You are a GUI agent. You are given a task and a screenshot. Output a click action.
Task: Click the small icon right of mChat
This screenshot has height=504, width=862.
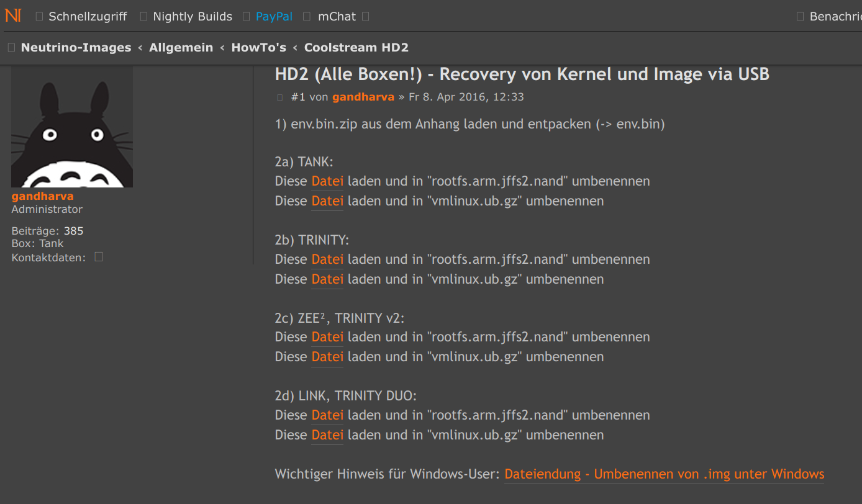click(365, 17)
